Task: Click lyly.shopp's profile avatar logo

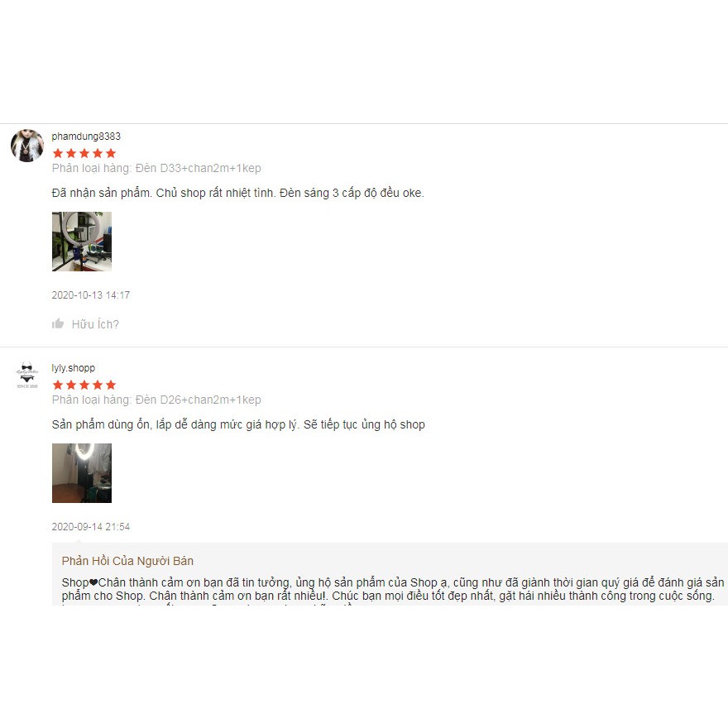Action: [x=27, y=376]
